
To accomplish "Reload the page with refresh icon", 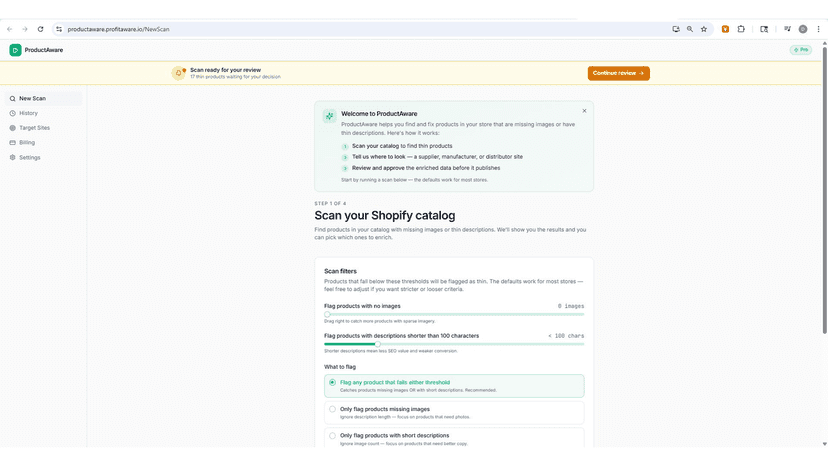I will [x=40, y=29].
